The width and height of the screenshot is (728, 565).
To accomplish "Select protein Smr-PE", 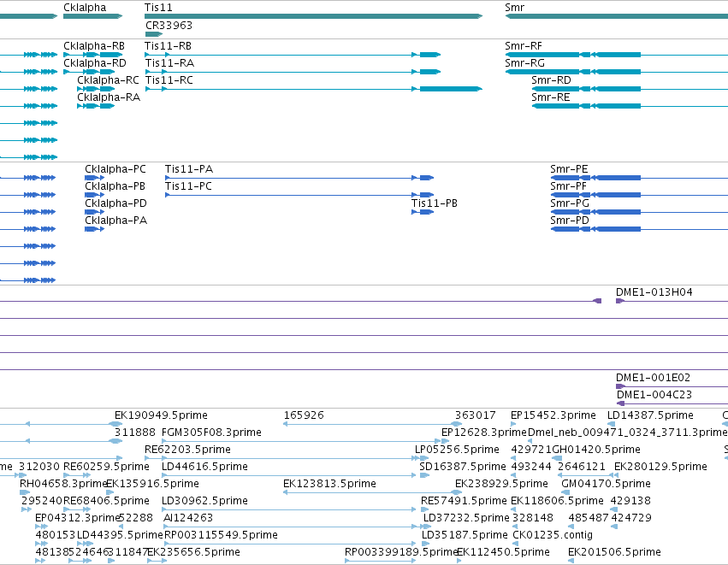I will click(639, 178).
